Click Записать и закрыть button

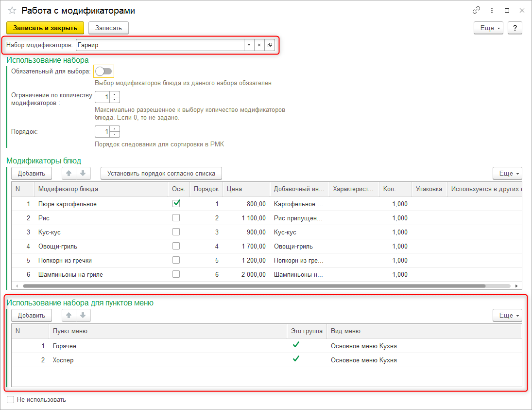(x=45, y=28)
